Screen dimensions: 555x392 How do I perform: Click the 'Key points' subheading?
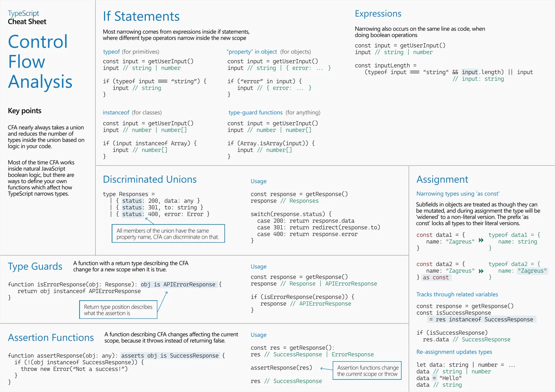click(25, 111)
